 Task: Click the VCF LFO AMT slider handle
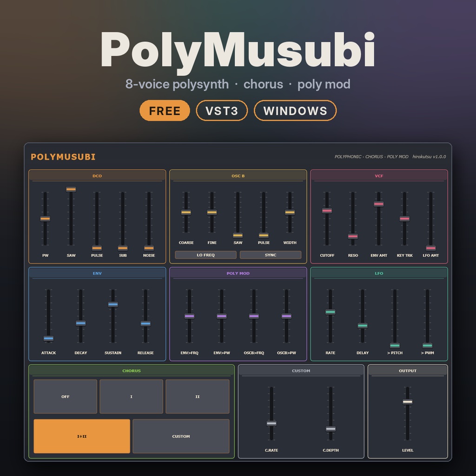(431, 248)
